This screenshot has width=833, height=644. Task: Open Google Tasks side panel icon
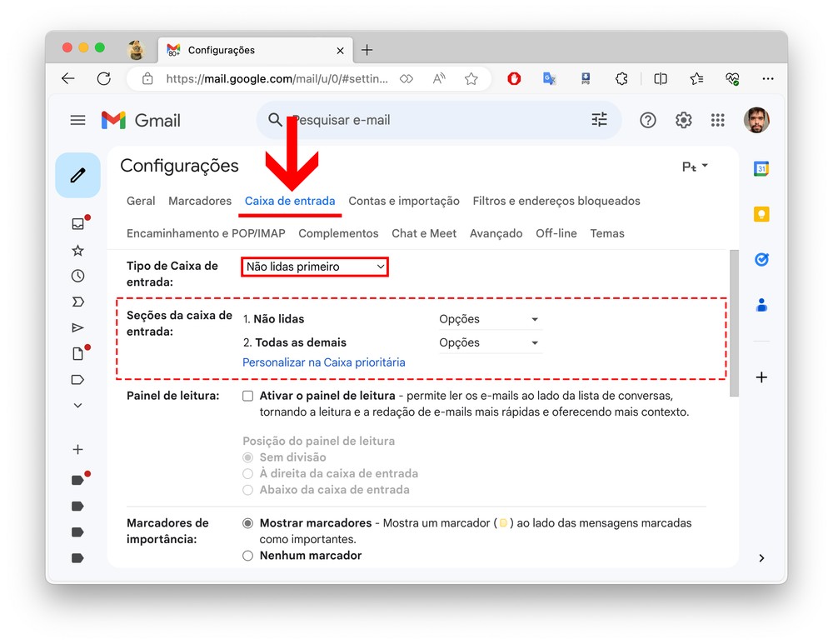761,259
